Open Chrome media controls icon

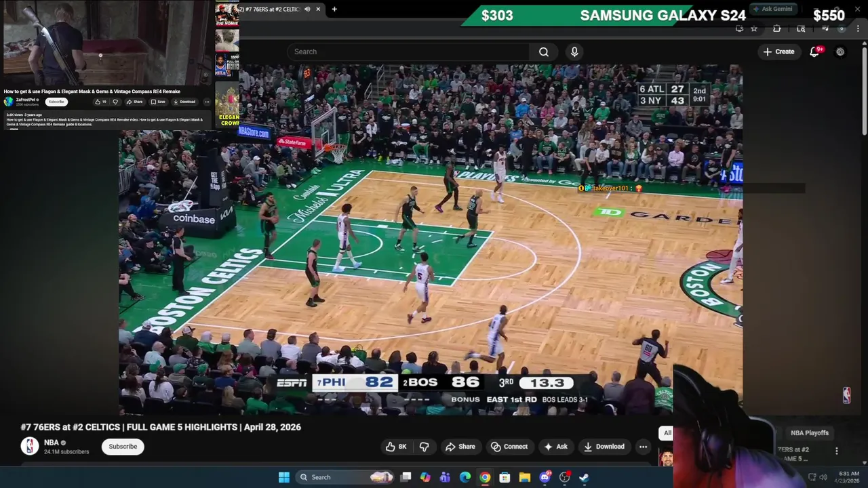[x=826, y=28]
